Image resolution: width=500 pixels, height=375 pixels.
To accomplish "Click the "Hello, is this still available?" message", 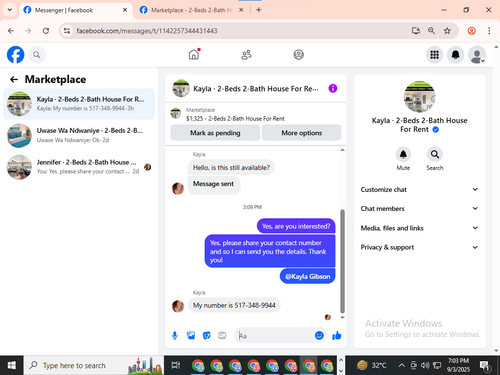I will click(231, 167).
